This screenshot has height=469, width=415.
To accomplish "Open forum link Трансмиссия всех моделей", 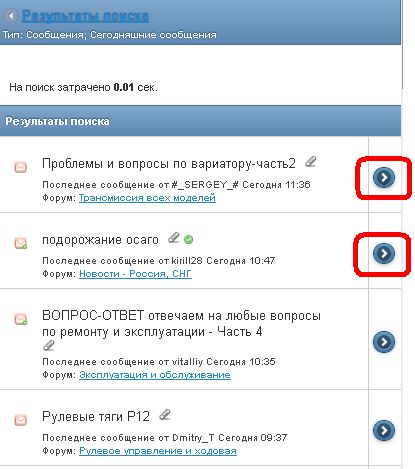I will pos(147,198).
